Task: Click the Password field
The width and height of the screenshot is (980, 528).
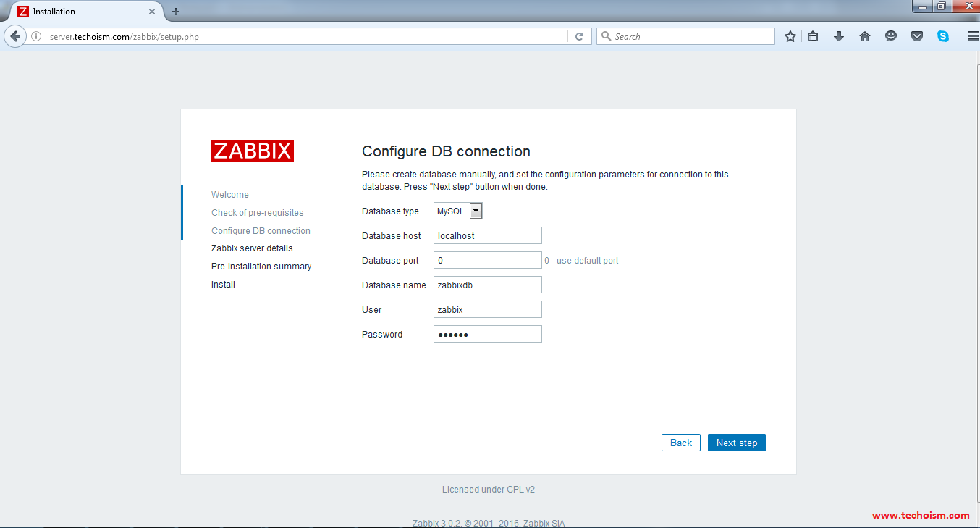Action: (488, 334)
